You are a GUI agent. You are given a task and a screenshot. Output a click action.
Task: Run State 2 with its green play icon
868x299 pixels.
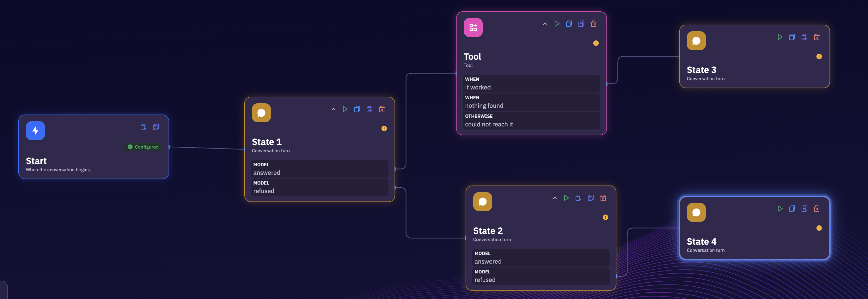(566, 198)
